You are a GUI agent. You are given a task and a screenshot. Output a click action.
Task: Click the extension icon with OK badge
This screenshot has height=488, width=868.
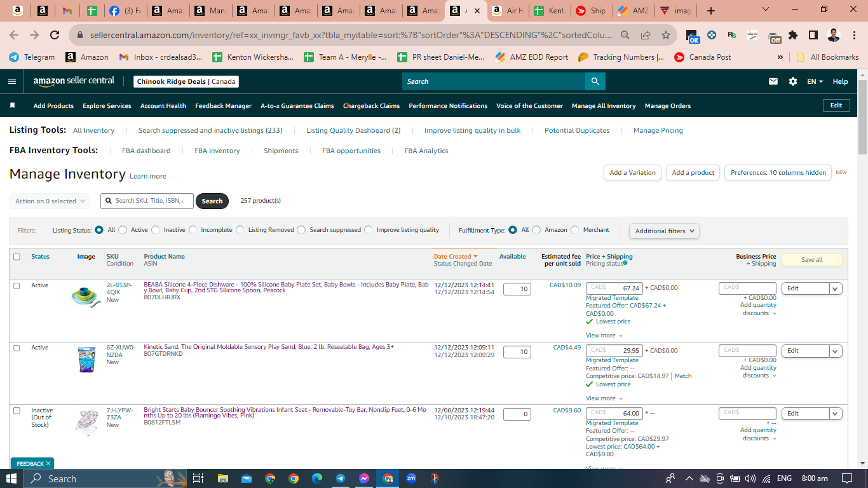click(693, 36)
